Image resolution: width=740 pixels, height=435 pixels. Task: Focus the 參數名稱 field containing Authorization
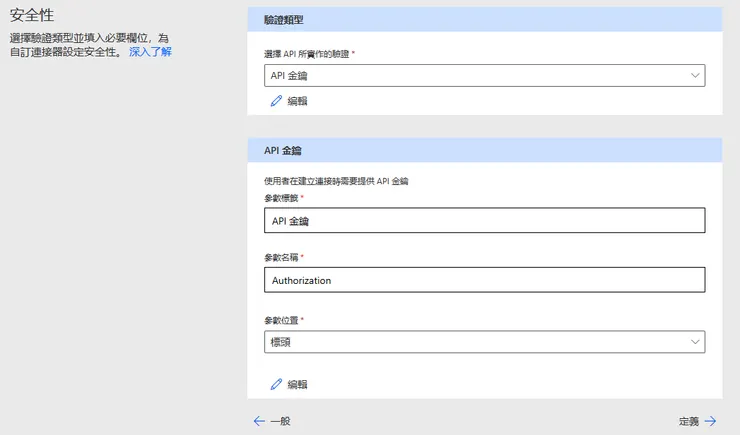pos(485,280)
